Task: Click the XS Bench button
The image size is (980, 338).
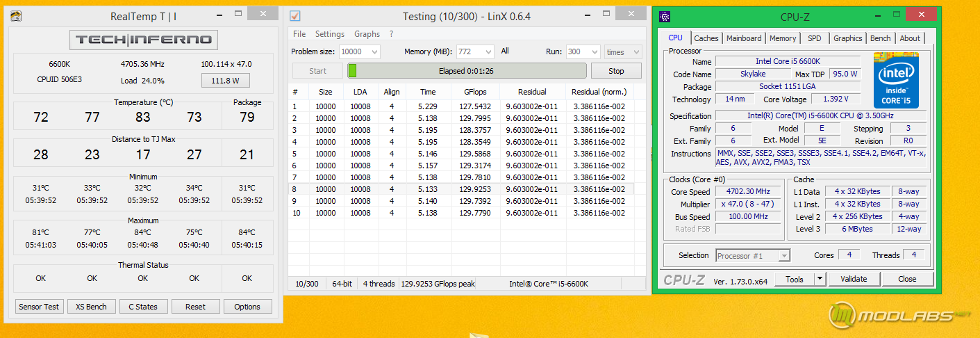Action: (92, 307)
